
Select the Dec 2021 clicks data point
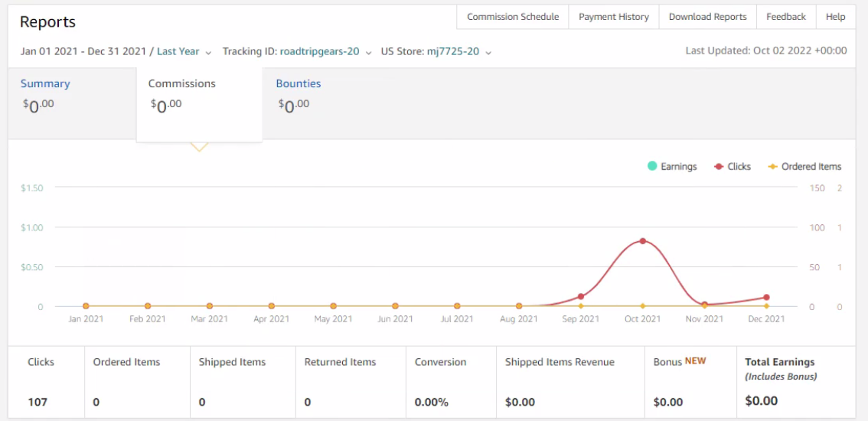pos(767,298)
